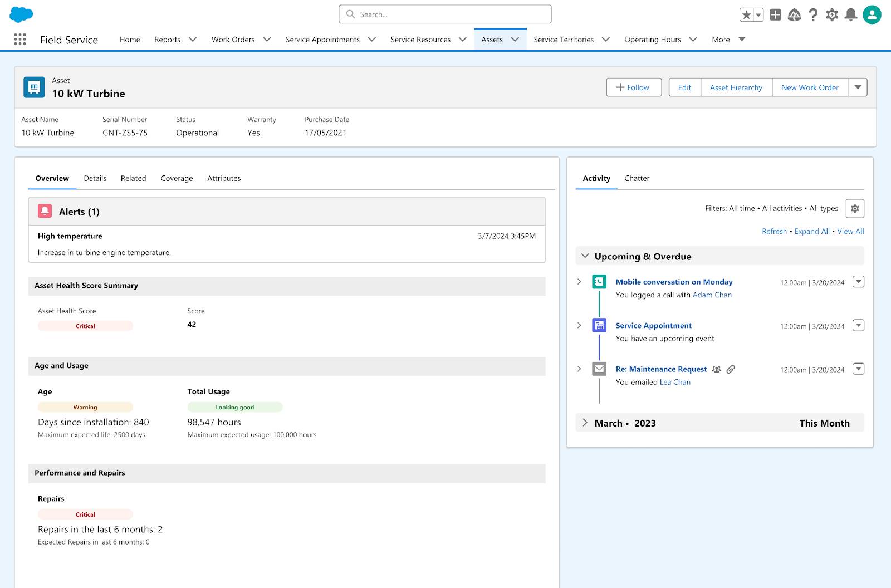The height and width of the screenshot is (588, 891).
Task: Open the Service Appointments nav tab
Action: (x=322, y=40)
